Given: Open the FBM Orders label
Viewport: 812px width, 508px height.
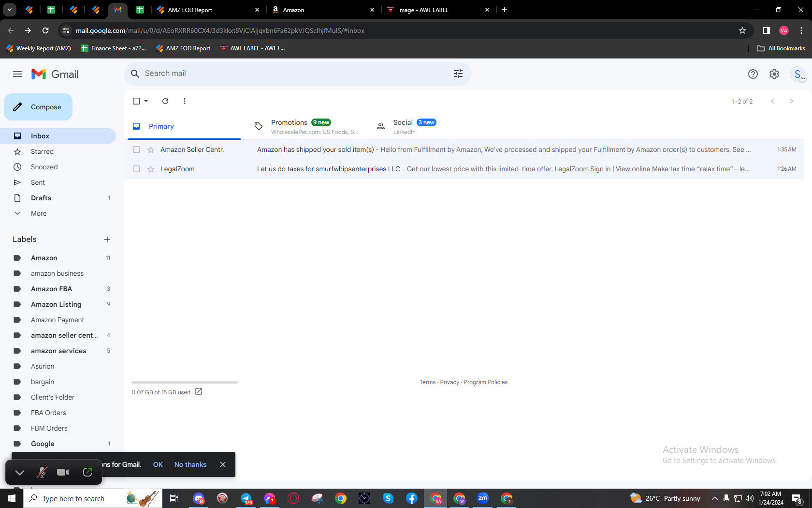Looking at the screenshot, I should coord(58,428).
